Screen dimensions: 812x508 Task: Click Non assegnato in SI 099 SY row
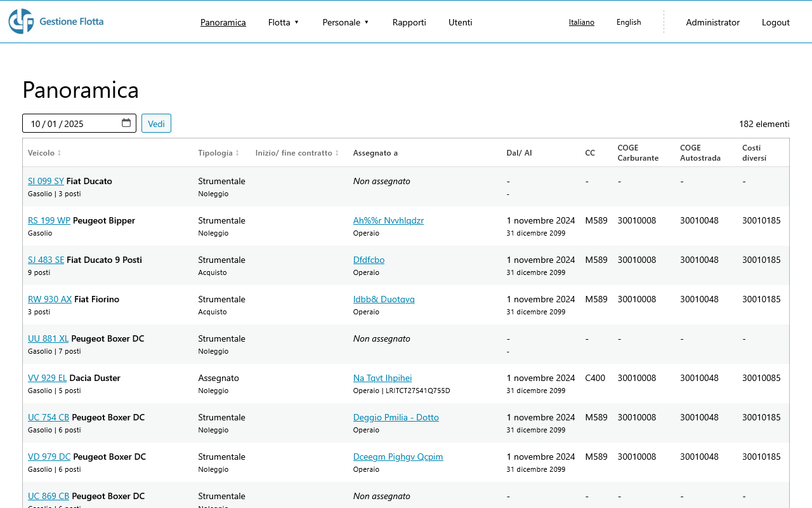tap(382, 181)
